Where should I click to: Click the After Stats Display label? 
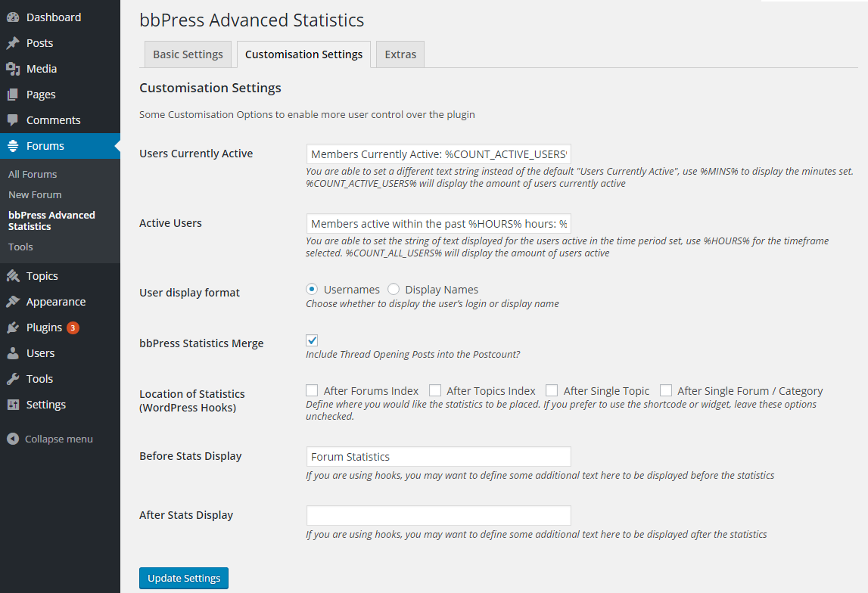pos(186,515)
